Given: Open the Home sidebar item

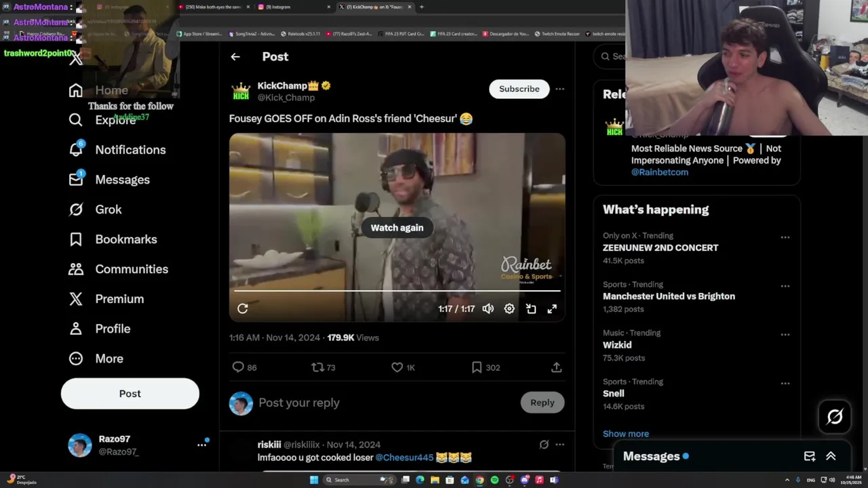Looking at the screenshot, I should 98,90.
